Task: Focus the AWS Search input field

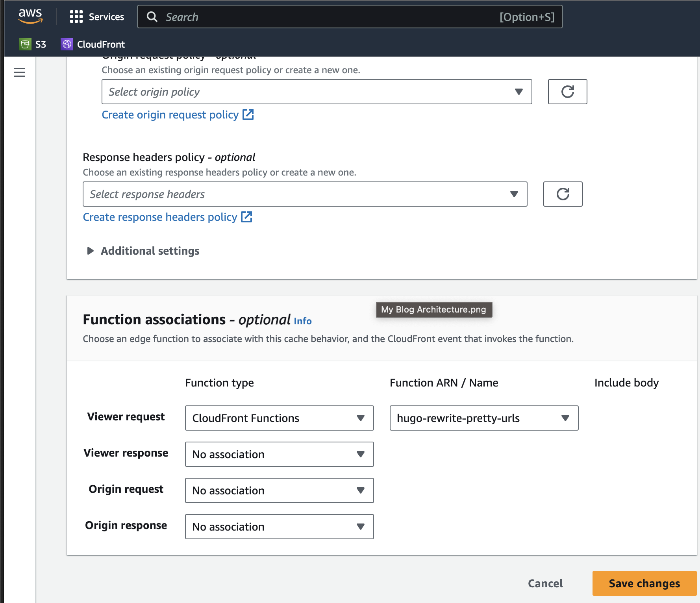Action: (x=350, y=17)
